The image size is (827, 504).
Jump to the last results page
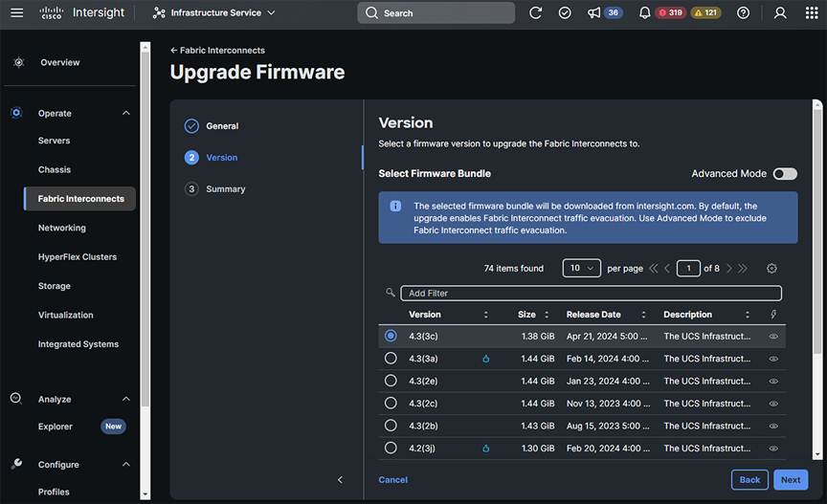tap(743, 269)
